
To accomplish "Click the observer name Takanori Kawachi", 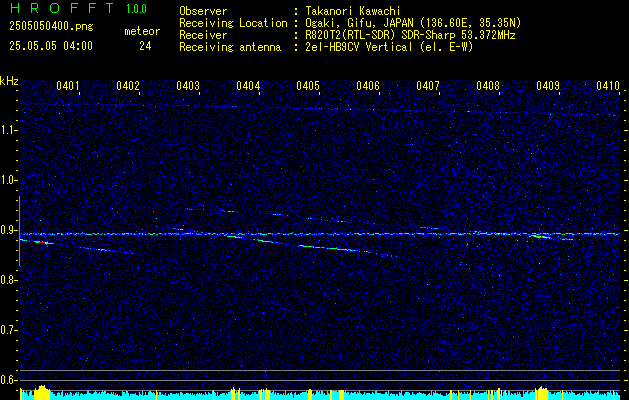I will [353, 11].
